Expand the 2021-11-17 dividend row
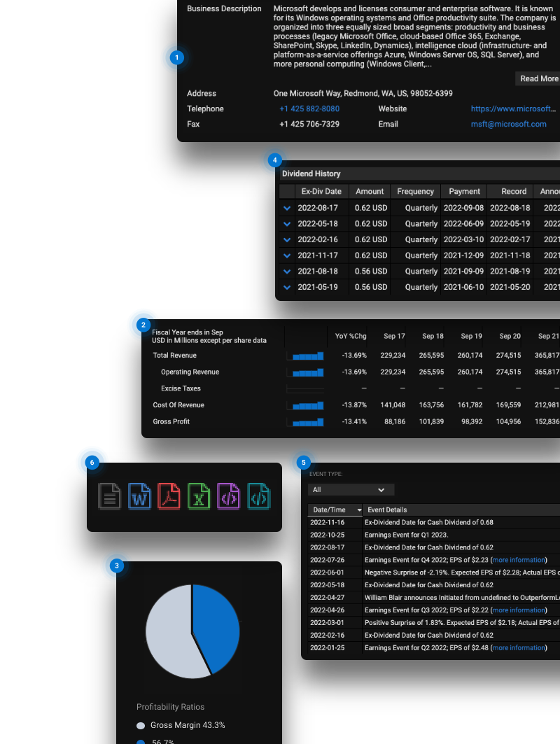This screenshot has width=560, height=744. click(286, 255)
